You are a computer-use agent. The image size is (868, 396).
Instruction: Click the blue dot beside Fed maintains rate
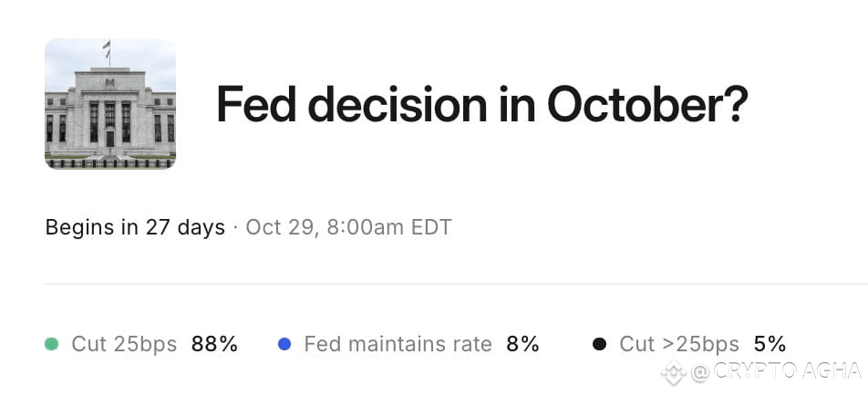pyautogui.click(x=284, y=345)
